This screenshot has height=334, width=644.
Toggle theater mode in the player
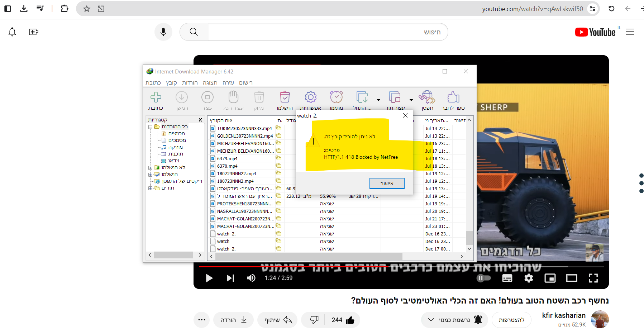tap(572, 278)
